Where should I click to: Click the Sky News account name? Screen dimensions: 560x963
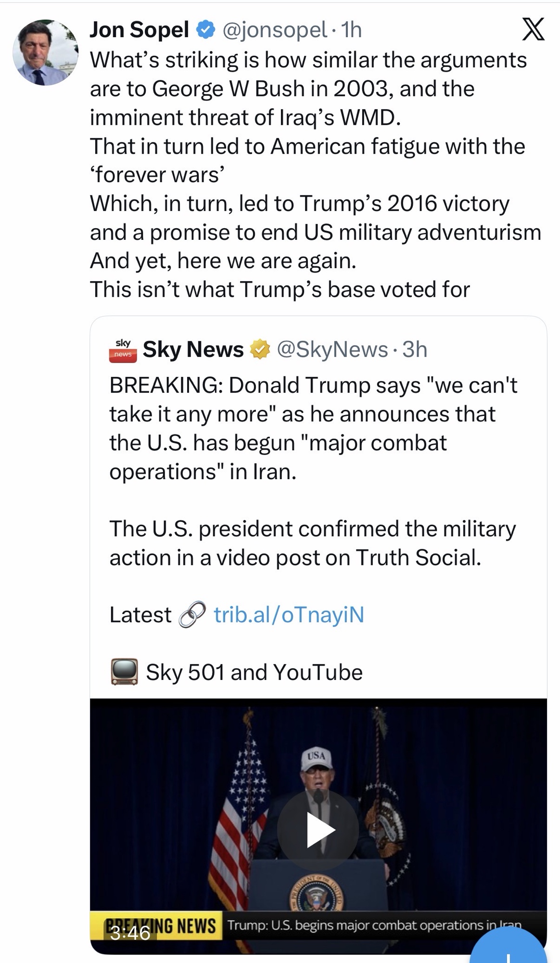coord(193,350)
